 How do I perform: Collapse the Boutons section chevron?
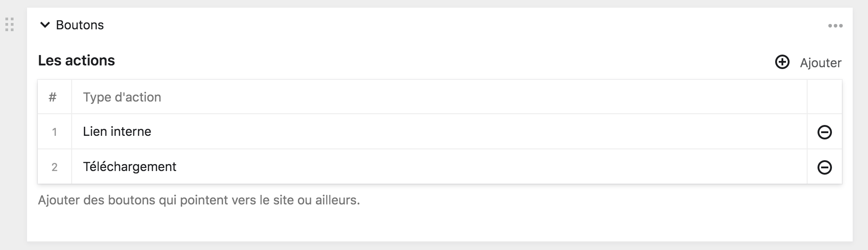[45, 25]
